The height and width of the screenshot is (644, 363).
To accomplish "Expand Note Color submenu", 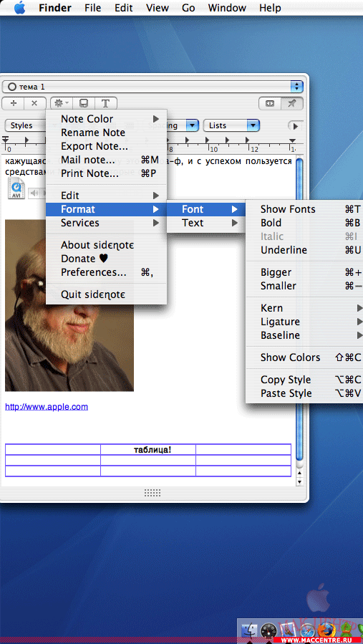I will (107, 119).
